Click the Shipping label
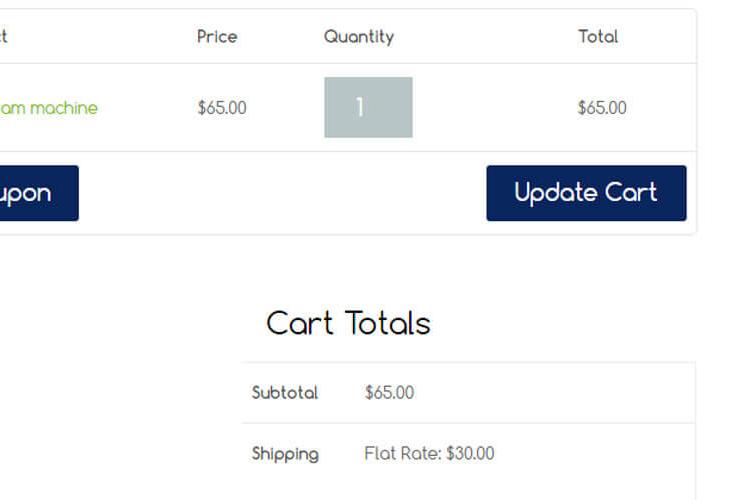Screen dimensions: 750x500 285,454
